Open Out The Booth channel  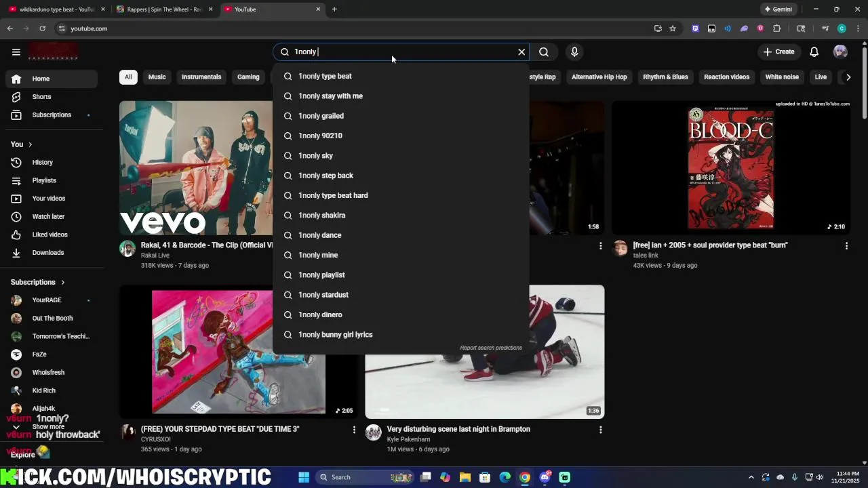[x=52, y=318]
